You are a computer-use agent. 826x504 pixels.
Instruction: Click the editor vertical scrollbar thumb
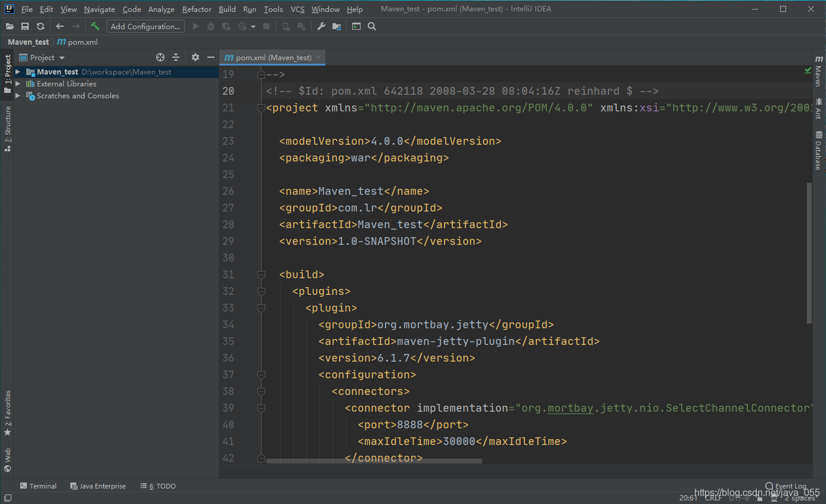point(809,253)
